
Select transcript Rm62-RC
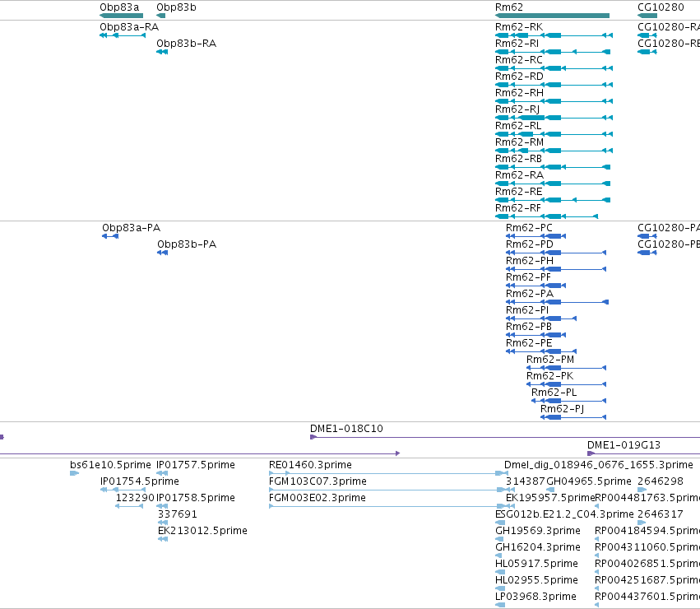519,60
